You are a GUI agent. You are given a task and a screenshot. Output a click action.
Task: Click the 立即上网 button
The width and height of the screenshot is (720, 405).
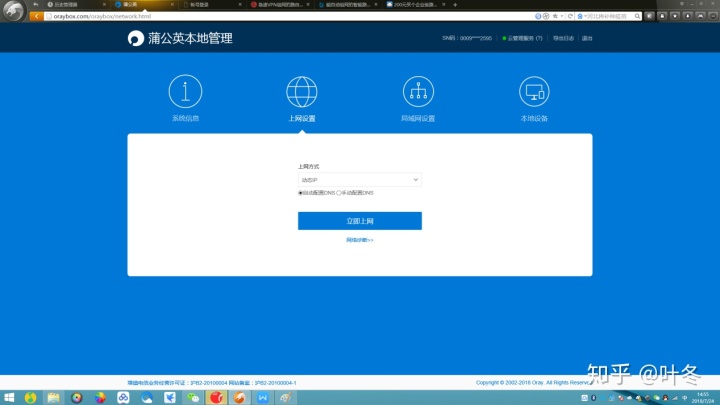point(360,221)
